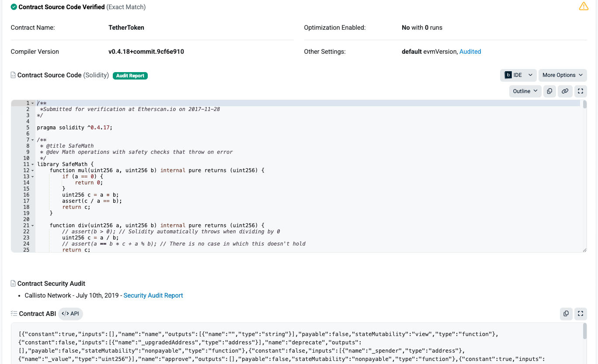Collapse the comment block at line 7
Viewport: 598px width, 364px height.
point(32,140)
